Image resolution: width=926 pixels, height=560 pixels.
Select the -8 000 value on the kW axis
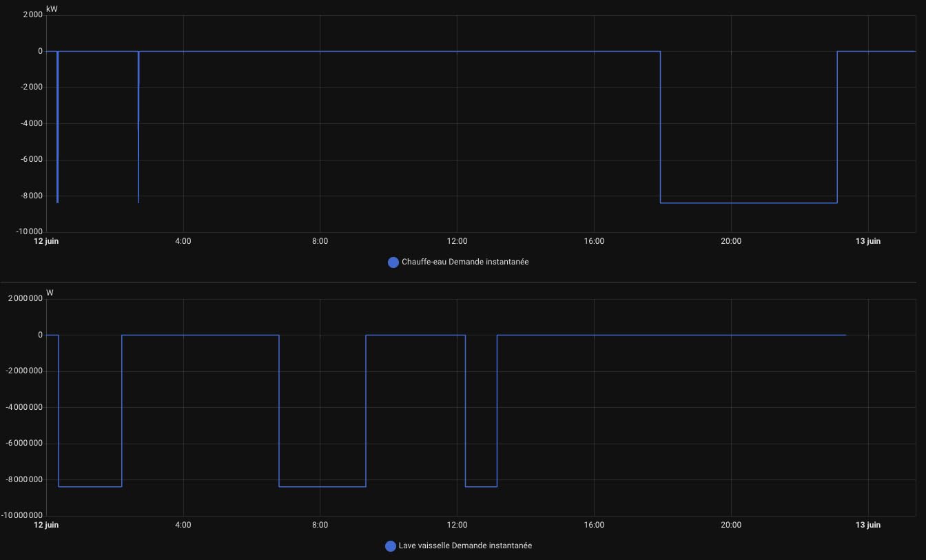point(30,196)
